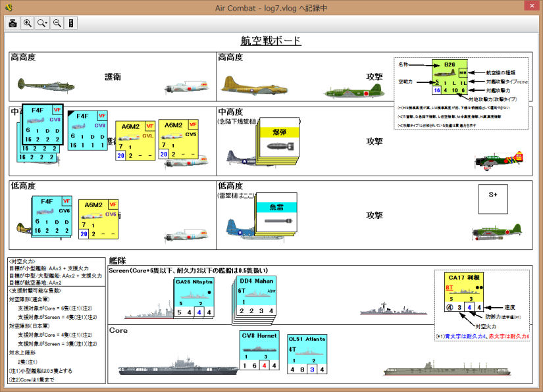
Task: Click the 爆弾 bomb card stack
Action: point(279,139)
